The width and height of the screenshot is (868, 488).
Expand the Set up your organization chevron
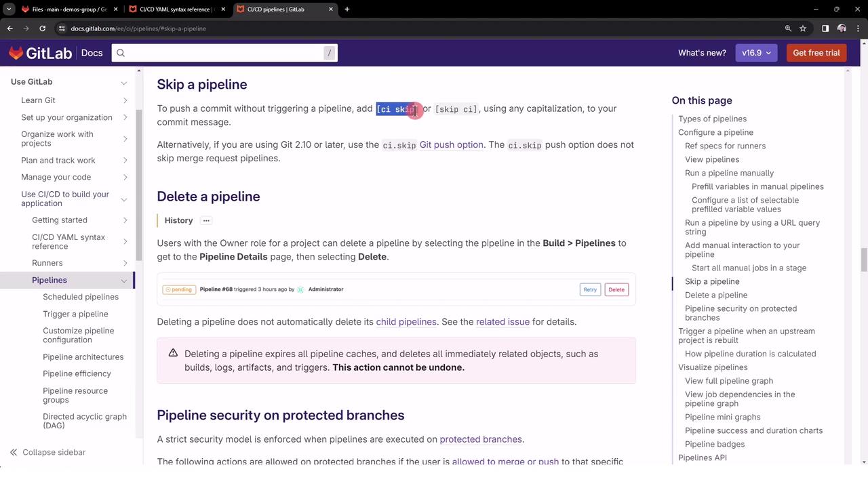pos(125,117)
